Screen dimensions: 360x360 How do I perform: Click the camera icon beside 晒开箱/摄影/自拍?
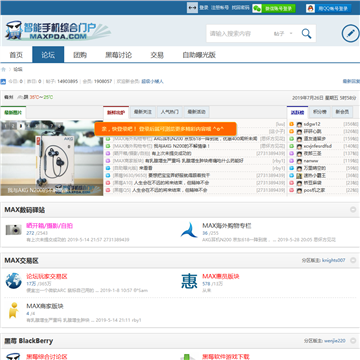[x=13, y=230]
